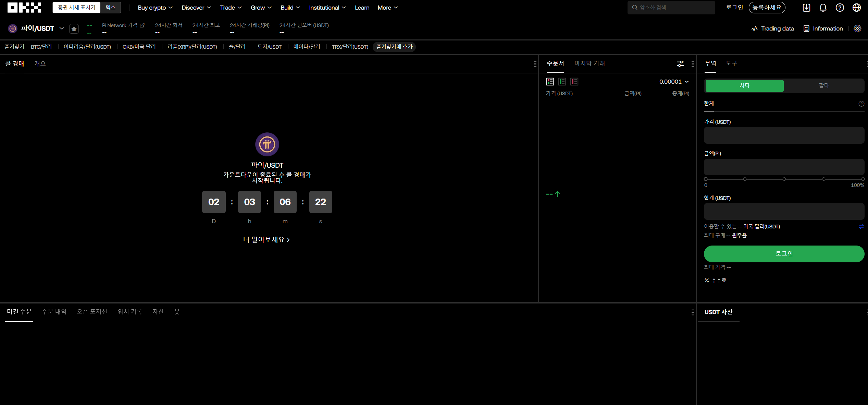Switch to the 오픈 포지션 tab

(92, 312)
